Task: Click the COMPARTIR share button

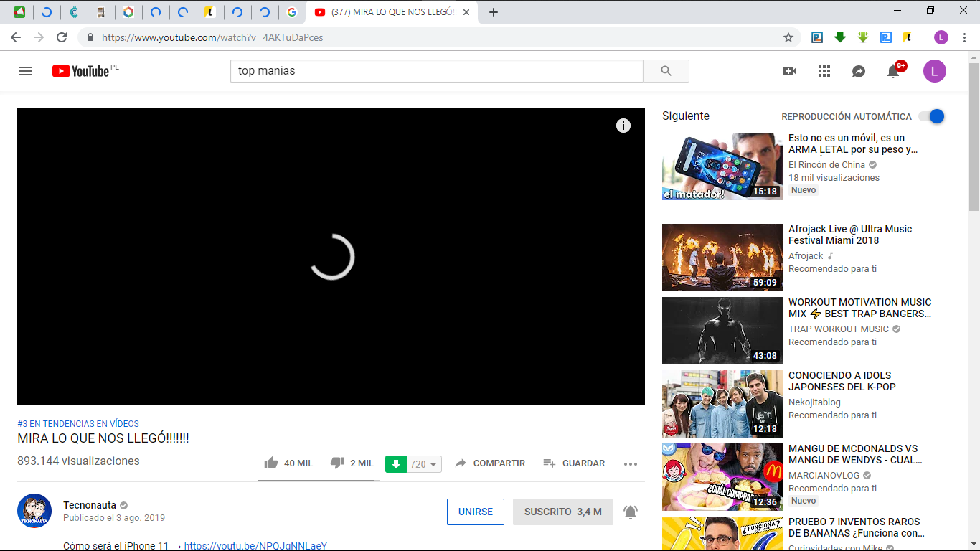Action: (490, 463)
